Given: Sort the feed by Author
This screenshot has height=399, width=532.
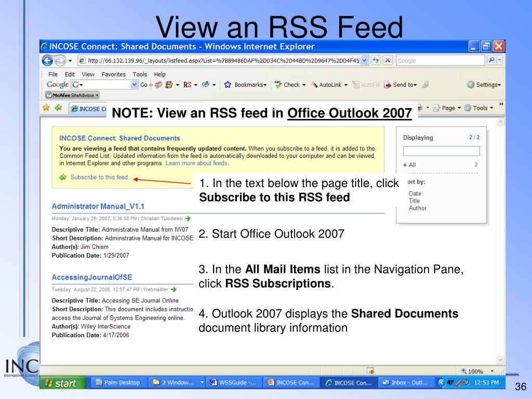Looking at the screenshot, I should 418,208.
